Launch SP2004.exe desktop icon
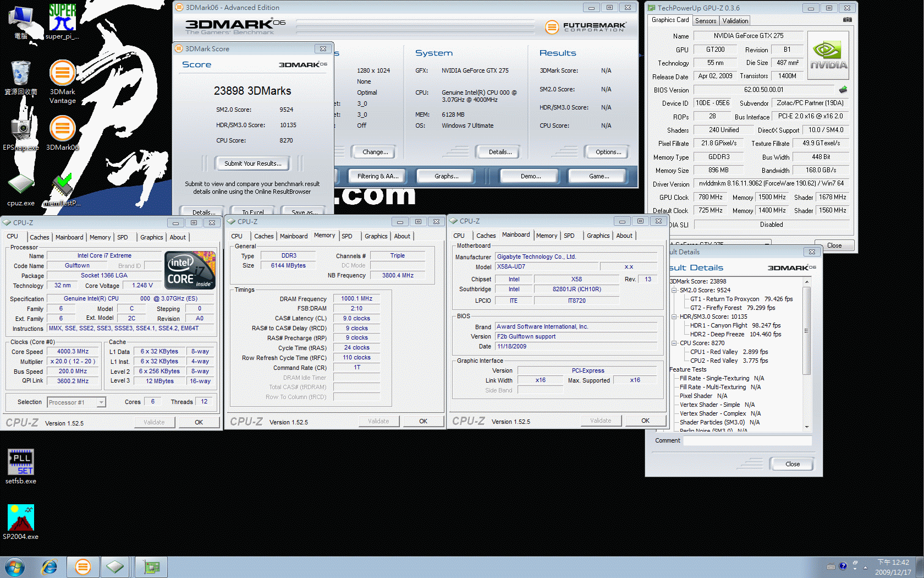The height and width of the screenshot is (578, 924). 21,522
